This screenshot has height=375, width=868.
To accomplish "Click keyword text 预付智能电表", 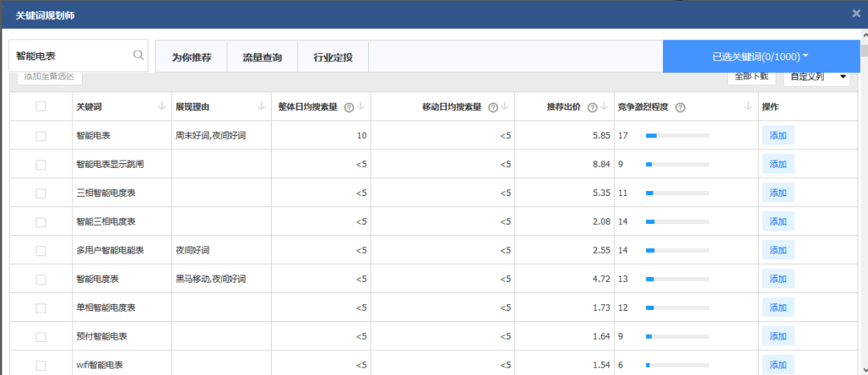I will (102, 336).
